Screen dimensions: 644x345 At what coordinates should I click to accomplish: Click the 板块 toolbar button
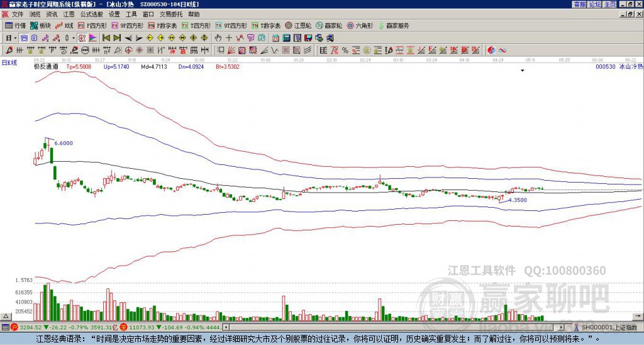[41, 25]
